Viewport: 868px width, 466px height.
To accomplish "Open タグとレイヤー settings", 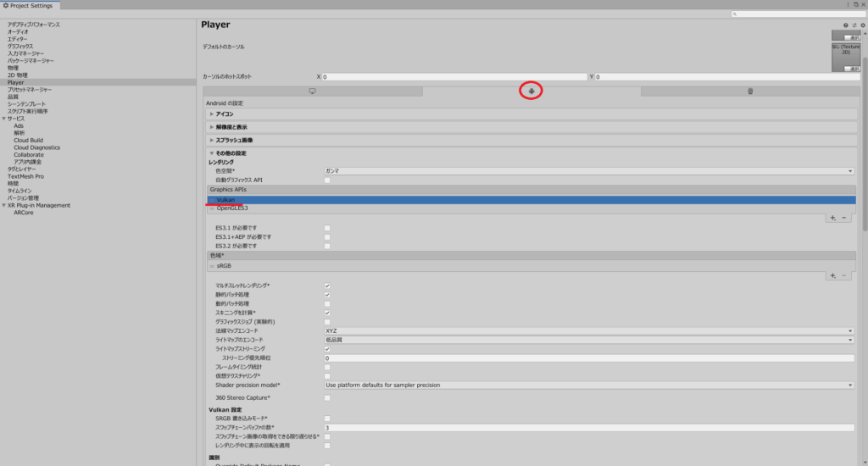I will point(21,169).
